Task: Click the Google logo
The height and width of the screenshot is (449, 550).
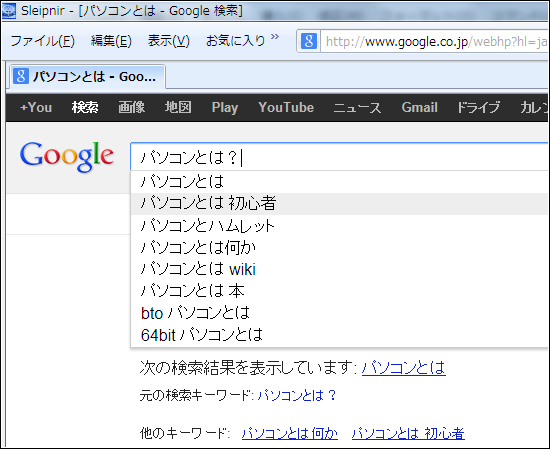Action: pos(67,157)
